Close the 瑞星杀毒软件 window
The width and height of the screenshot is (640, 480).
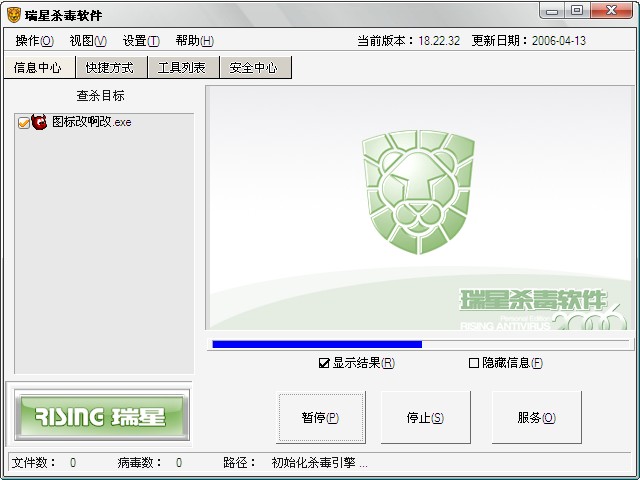pos(611,11)
